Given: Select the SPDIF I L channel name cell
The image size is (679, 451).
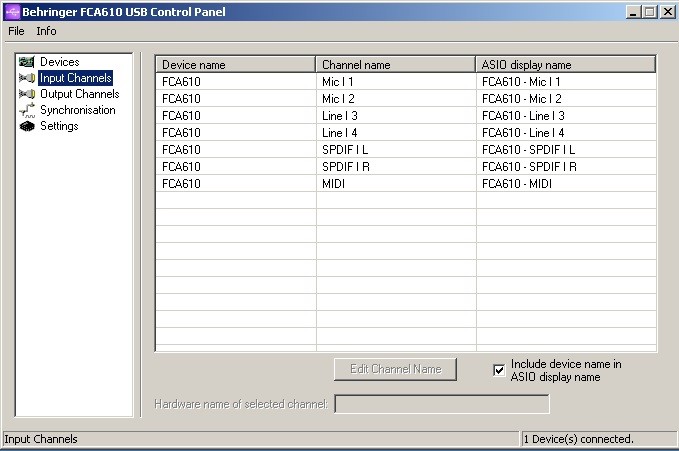Looking at the screenshot, I should [396, 149].
